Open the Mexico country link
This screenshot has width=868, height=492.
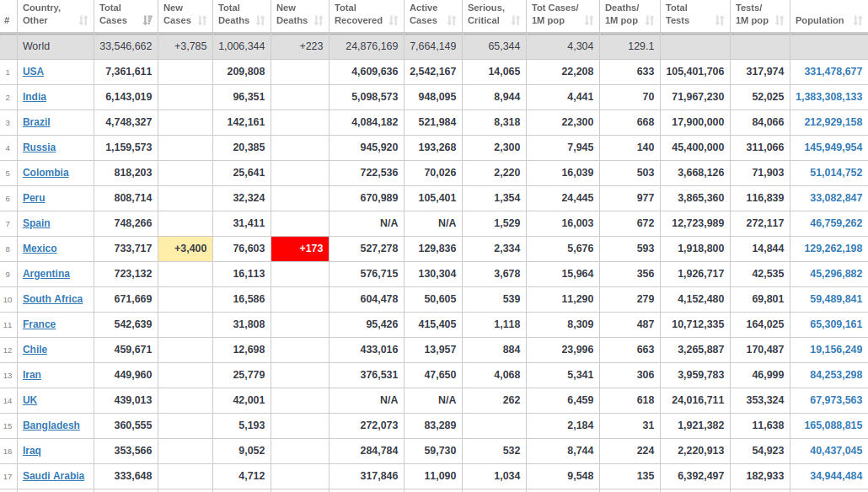pyautogui.click(x=40, y=249)
